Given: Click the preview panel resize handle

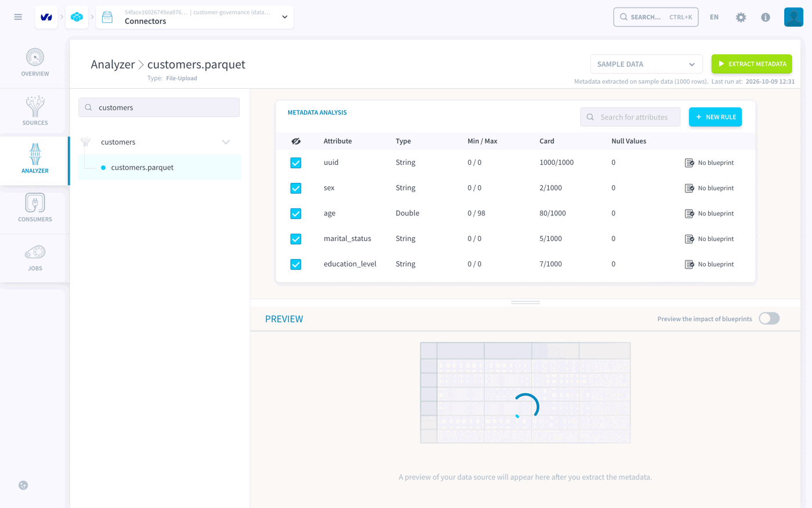Looking at the screenshot, I should 525,302.
